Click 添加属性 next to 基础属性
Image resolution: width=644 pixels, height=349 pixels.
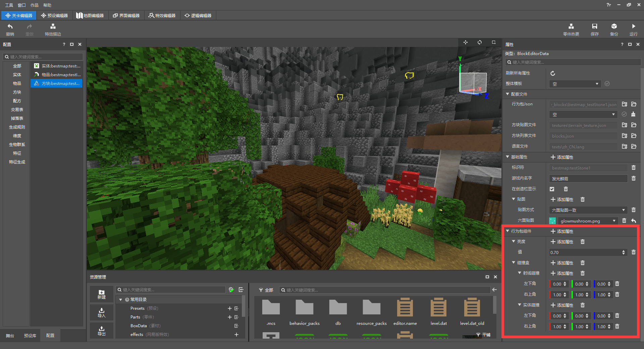click(x=562, y=157)
